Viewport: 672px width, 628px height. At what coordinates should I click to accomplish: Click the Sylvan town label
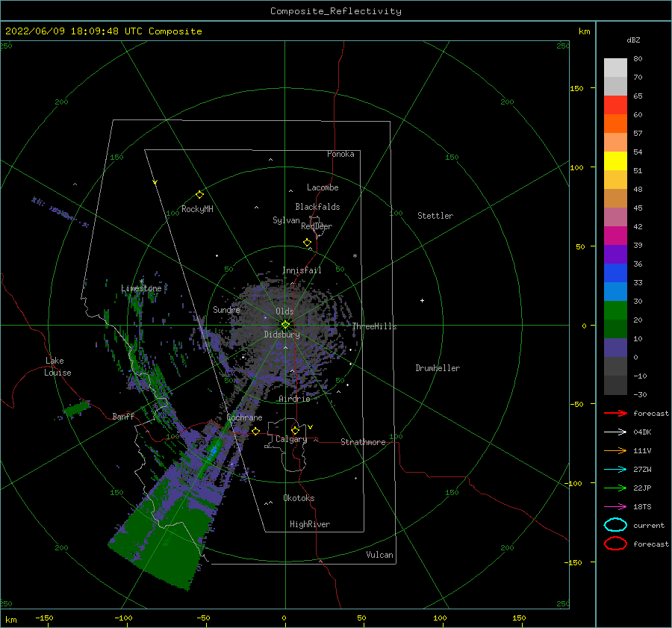286,220
